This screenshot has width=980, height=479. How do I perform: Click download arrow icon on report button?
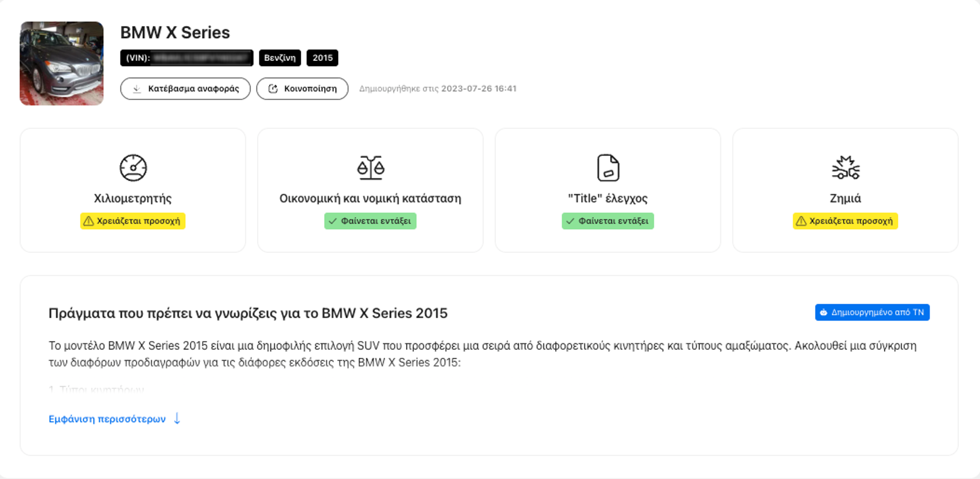click(137, 89)
